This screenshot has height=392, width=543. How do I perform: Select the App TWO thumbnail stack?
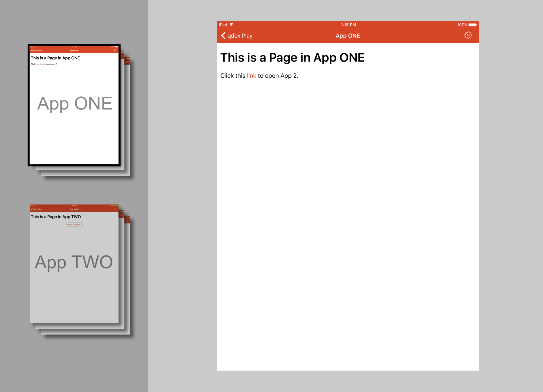(x=74, y=264)
